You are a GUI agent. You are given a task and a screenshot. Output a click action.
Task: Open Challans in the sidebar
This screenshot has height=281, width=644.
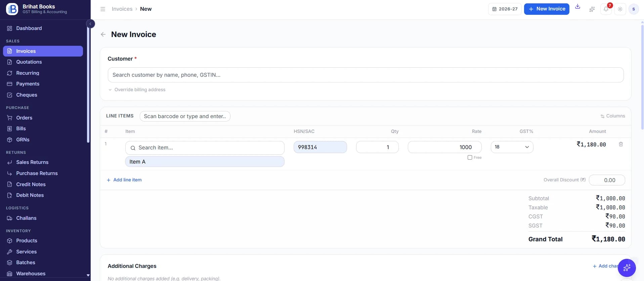(43, 218)
